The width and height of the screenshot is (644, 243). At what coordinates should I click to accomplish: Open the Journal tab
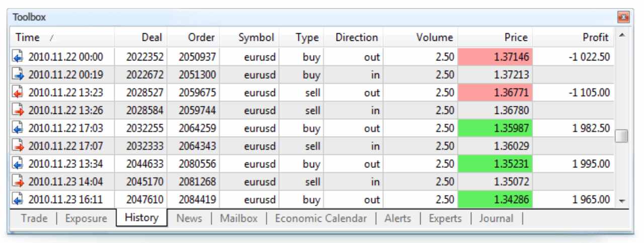tap(496, 218)
